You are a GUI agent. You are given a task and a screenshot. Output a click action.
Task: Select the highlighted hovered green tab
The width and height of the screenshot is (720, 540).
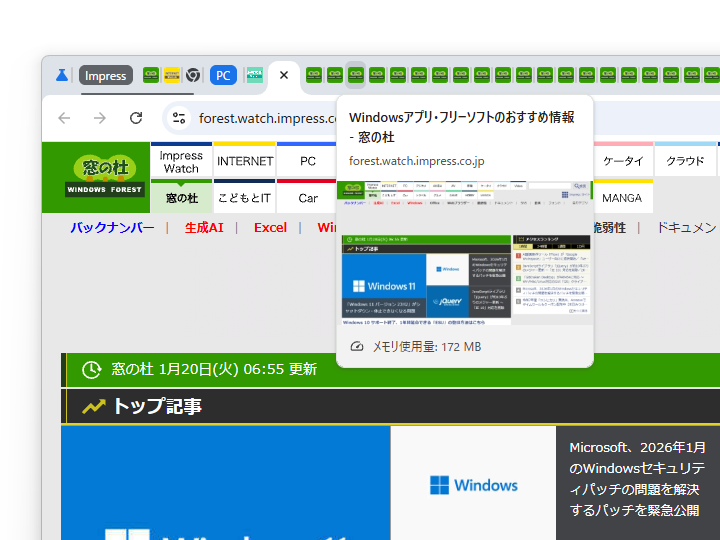click(356, 75)
